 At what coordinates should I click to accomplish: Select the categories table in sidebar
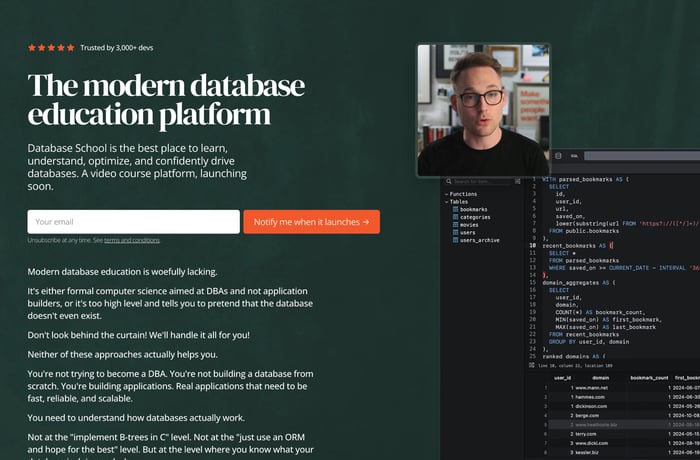click(x=471, y=217)
